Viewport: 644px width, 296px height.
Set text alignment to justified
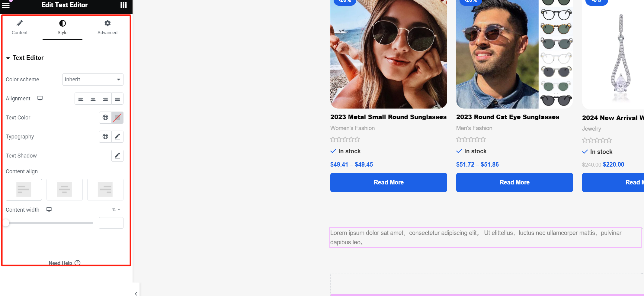point(117,99)
